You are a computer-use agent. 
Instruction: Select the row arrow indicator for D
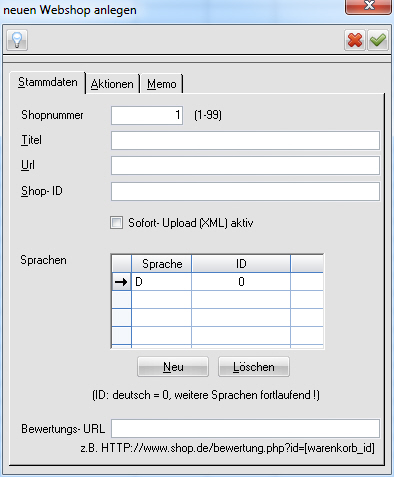(x=121, y=282)
